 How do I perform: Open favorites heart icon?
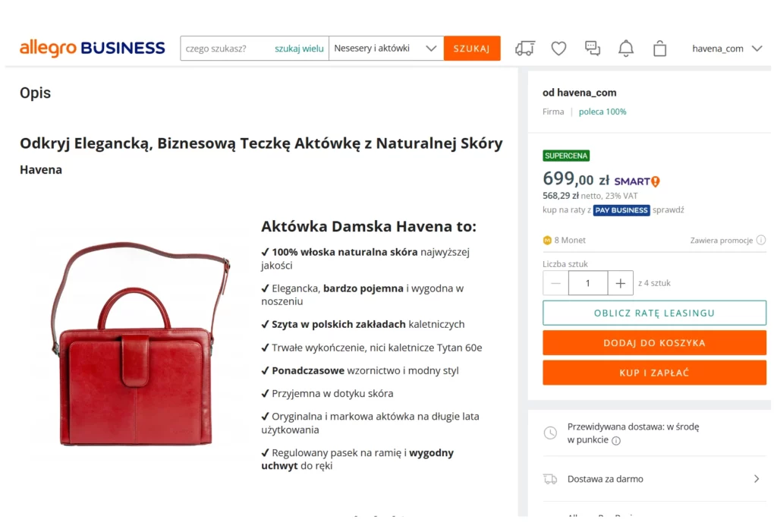tap(558, 49)
